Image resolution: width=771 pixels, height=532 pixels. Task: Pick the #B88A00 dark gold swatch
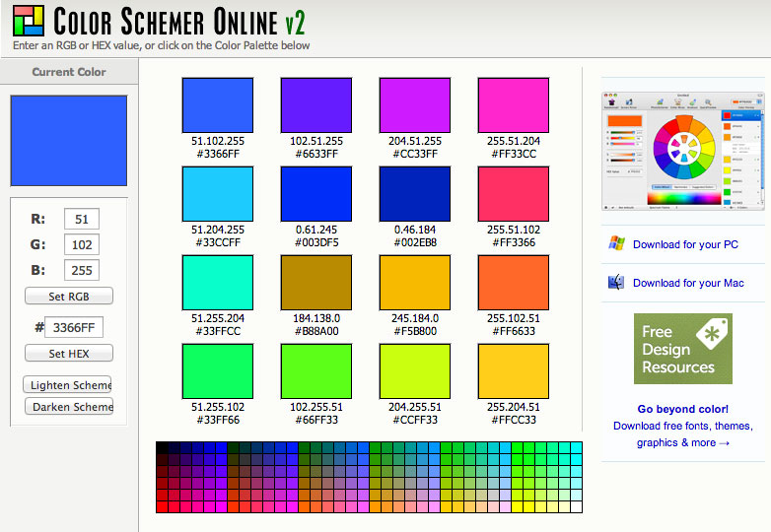pos(315,283)
